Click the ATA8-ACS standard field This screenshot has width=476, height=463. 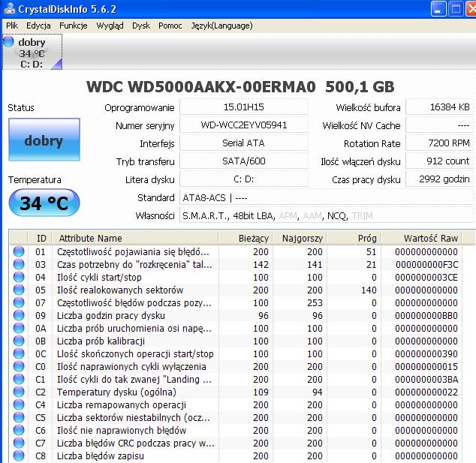coord(327,198)
